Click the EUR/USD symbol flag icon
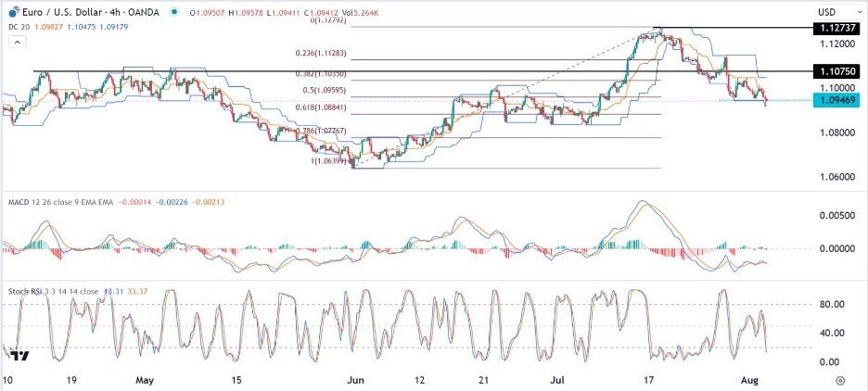 click(14, 12)
